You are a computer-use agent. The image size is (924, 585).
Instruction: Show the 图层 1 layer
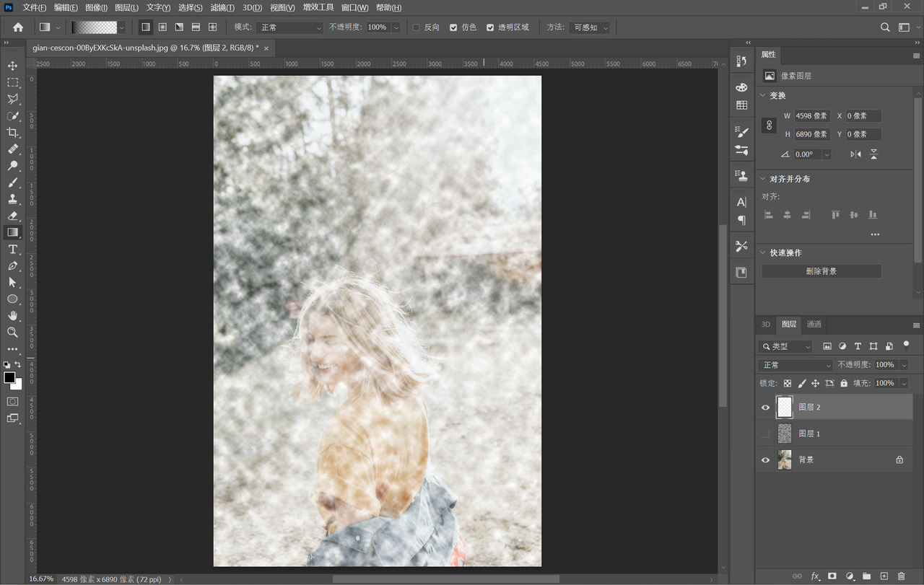pyautogui.click(x=765, y=434)
